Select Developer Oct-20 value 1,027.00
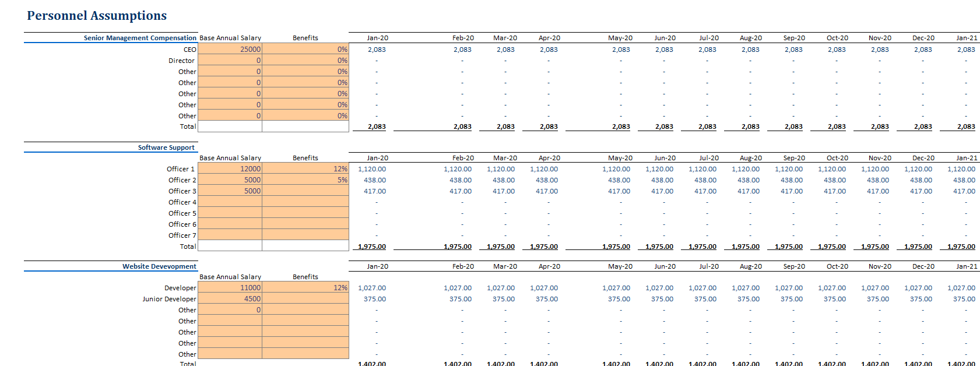This screenshot has height=366, width=980. click(x=832, y=288)
